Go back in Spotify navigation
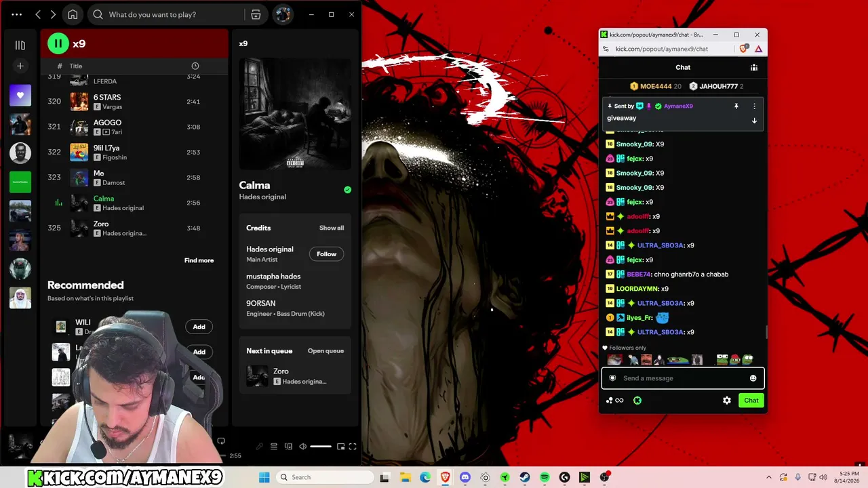868x488 pixels. (38, 14)
